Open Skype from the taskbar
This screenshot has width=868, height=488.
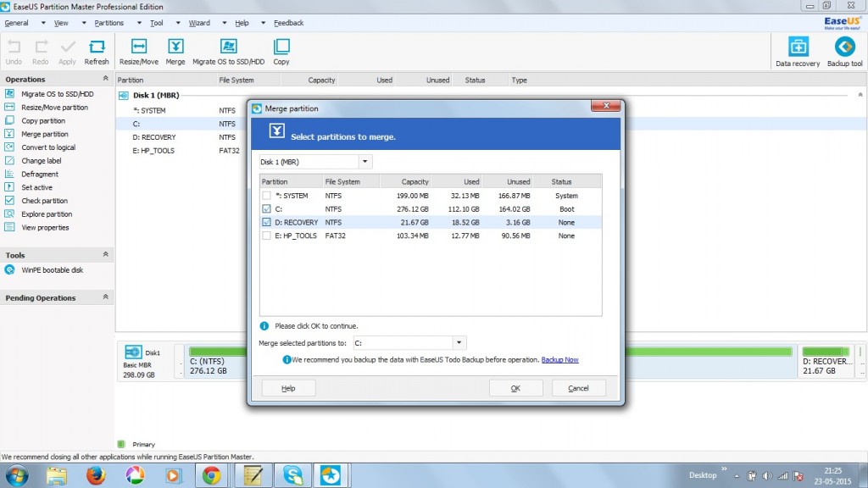coord(292,475)
